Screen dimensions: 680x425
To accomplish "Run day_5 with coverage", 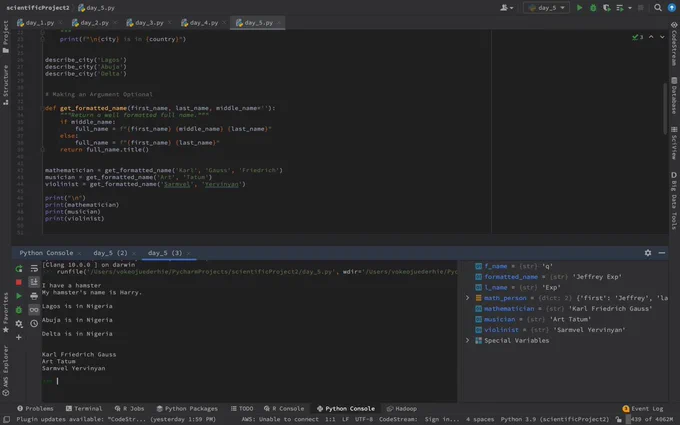I will click(606, 8).
